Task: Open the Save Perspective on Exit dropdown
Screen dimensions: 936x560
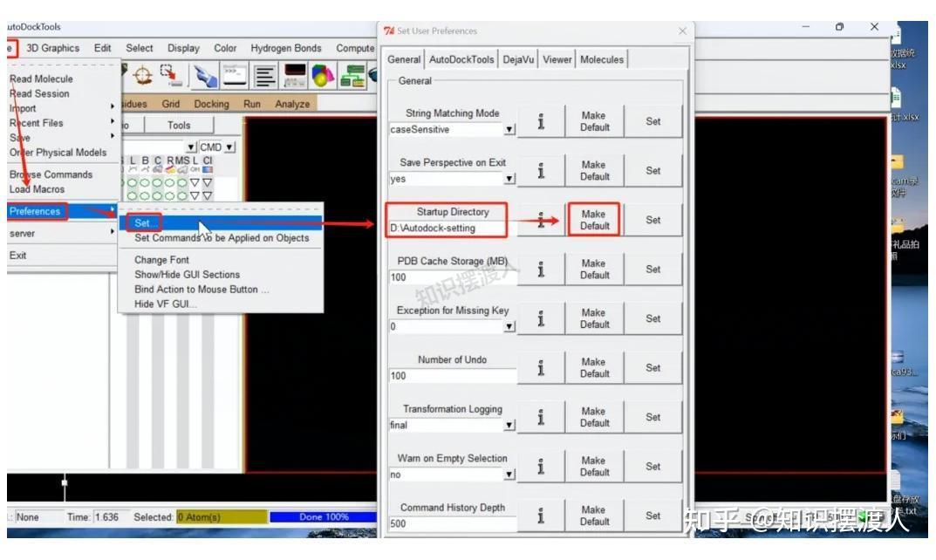Action: (x=509, y=179)
